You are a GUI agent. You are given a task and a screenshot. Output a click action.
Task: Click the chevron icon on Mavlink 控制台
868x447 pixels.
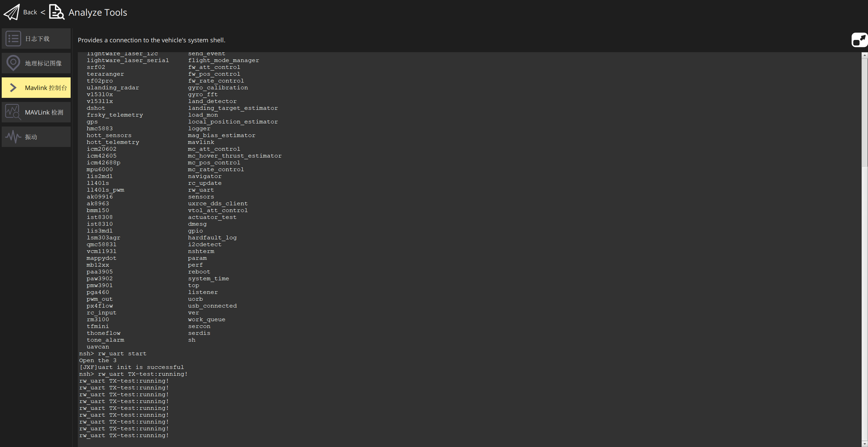click(x=13, y=88)
